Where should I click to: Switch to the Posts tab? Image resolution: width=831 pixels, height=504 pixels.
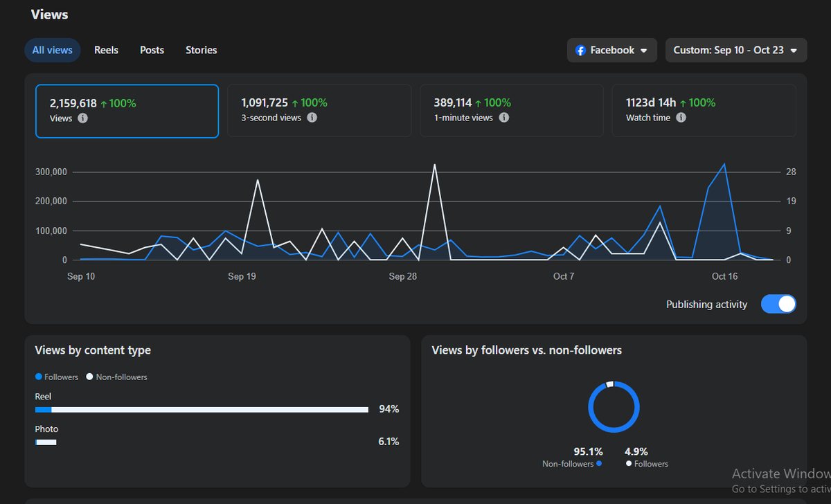tap(152, 51)
